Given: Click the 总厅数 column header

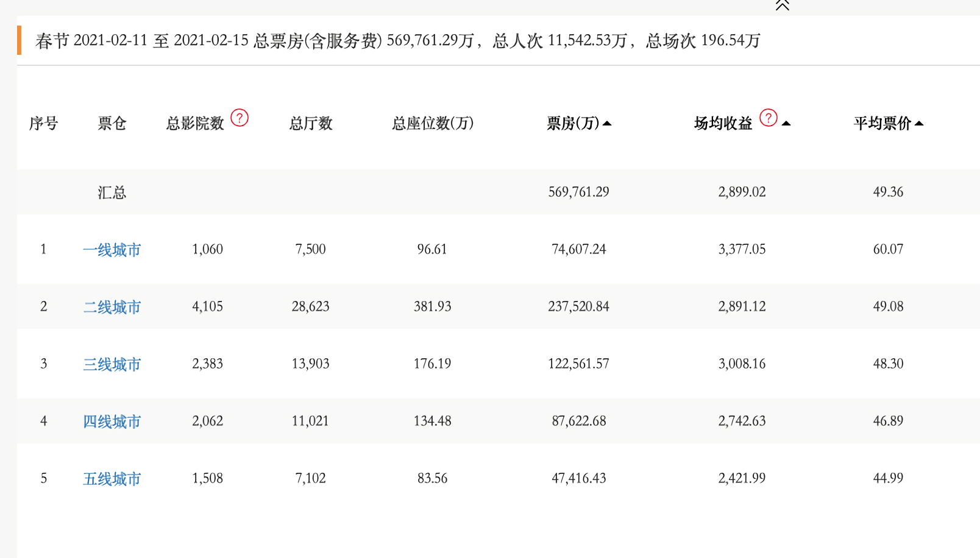Looking at the screenshot, I should point(311,124).
